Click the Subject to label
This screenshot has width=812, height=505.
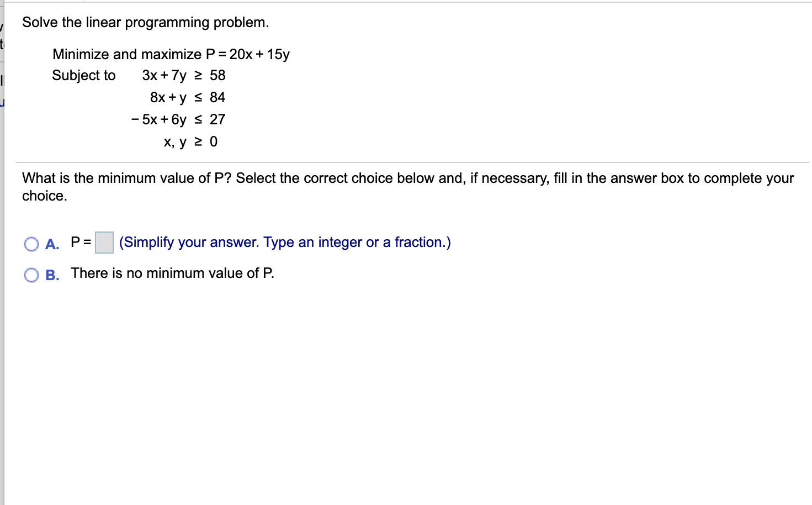tap(83, 76)
